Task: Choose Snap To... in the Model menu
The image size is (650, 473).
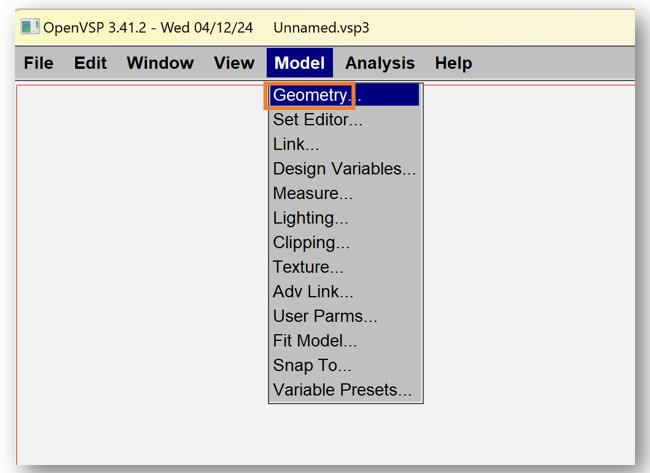Action: point(312,365)
